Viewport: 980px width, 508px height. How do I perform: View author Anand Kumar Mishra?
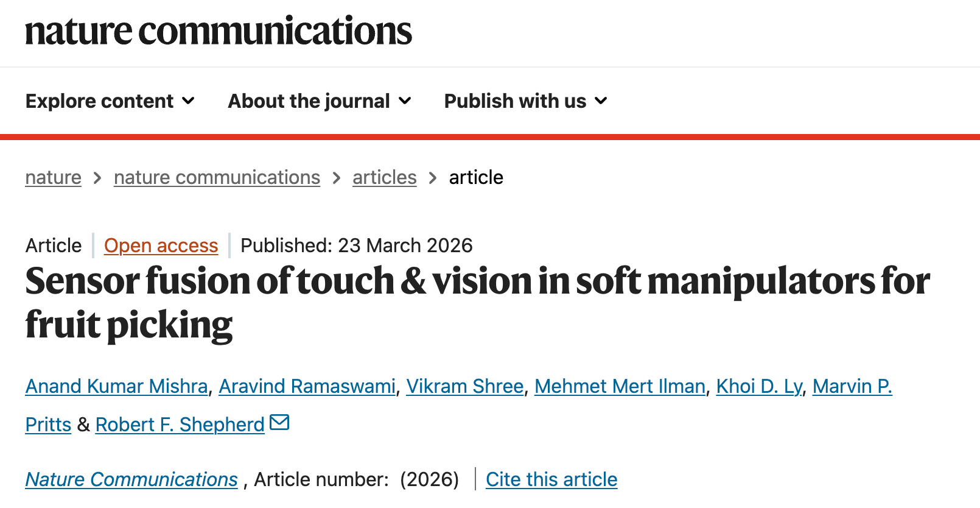tap(116, 386)
